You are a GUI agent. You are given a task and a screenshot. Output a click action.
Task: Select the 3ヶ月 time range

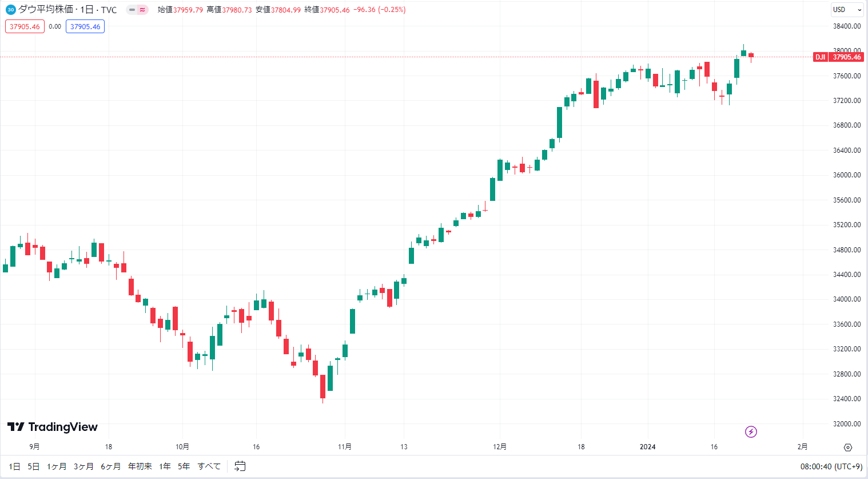[x=83, y=466]
